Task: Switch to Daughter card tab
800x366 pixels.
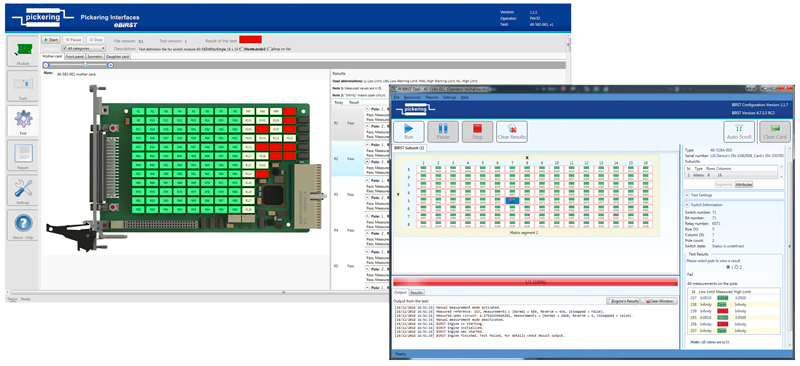Action: 118,56
